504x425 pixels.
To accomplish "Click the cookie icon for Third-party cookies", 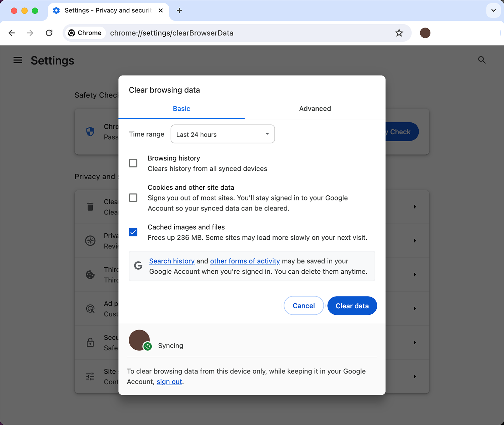I will point(90,275).
